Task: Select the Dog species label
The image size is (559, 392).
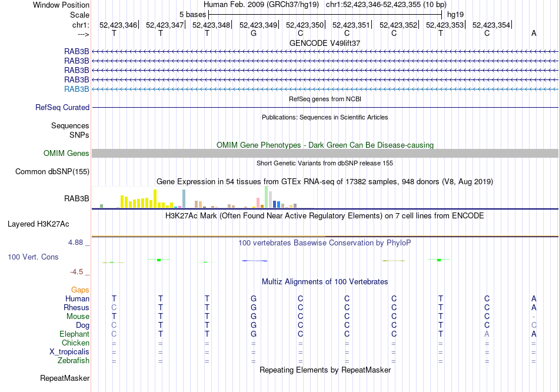Action: tap(83, 325)
